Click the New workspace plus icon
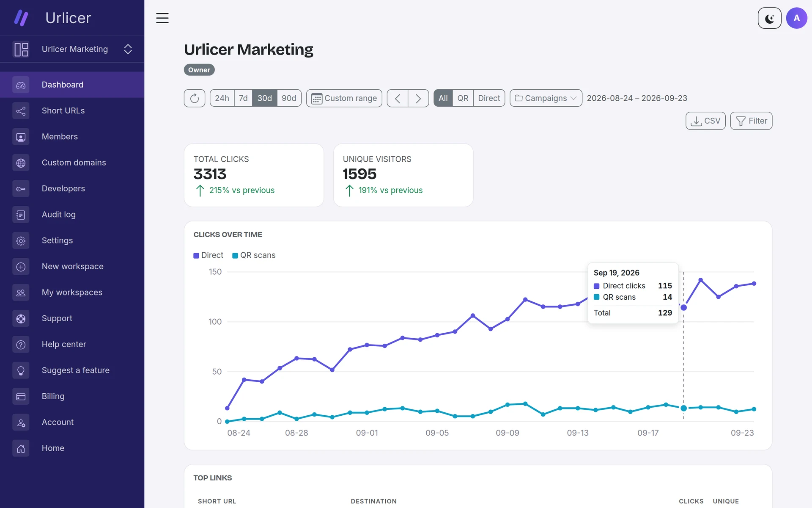Image resolution: width=812 pixels, height=508 pixels. (21, 267)
